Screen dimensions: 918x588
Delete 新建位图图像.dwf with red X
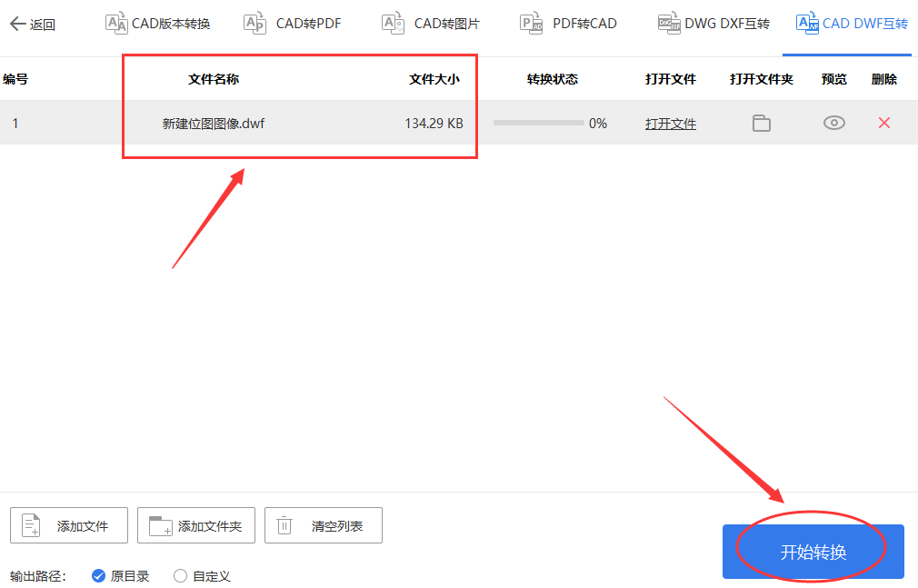point(884,123)
